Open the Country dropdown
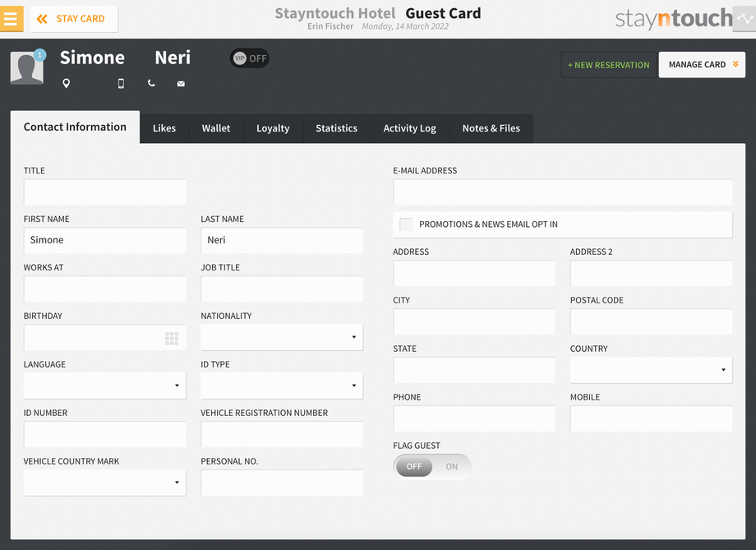This screenshot has width=756, height=550. 651,370
